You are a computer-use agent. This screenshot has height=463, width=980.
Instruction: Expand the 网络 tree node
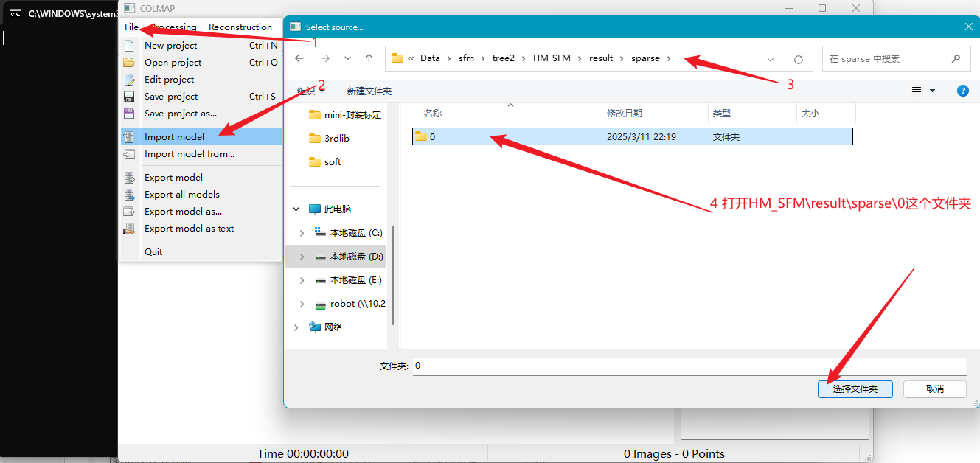(x=296, y=327)
